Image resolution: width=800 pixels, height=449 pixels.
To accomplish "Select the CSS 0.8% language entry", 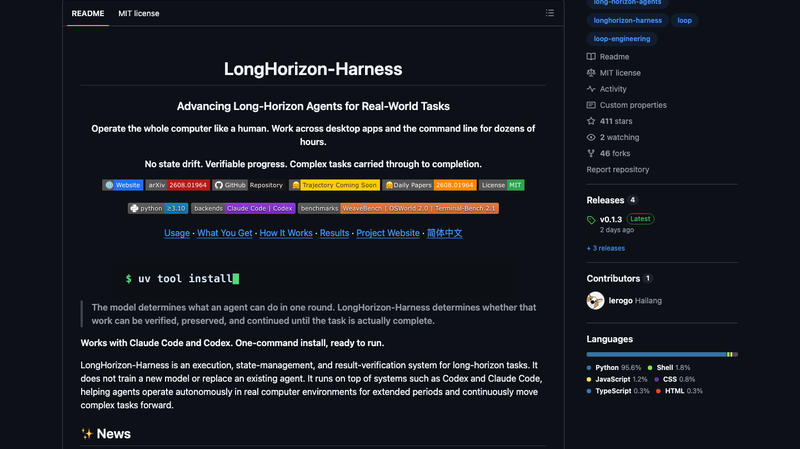I will tap(674, 379).
